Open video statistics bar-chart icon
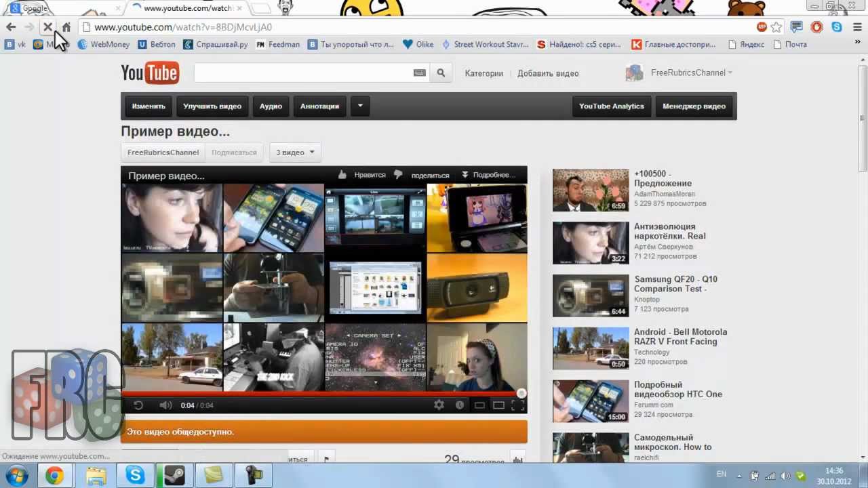868x488 pixels. pyautogui.click(x=518, y=459)
